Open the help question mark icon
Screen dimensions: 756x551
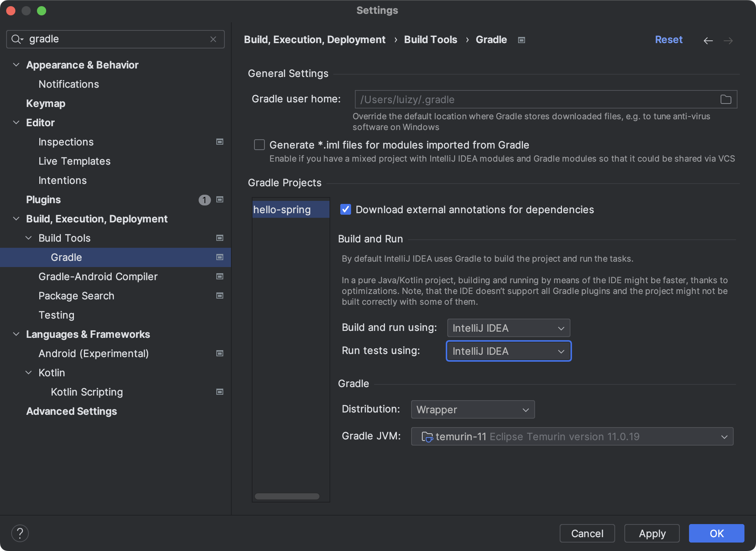tap(20, 533)
